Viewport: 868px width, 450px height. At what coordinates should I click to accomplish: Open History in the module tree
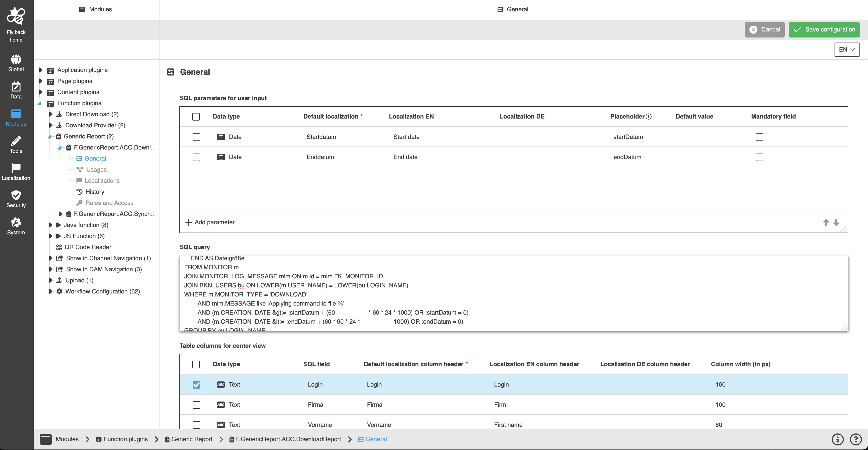95,192
